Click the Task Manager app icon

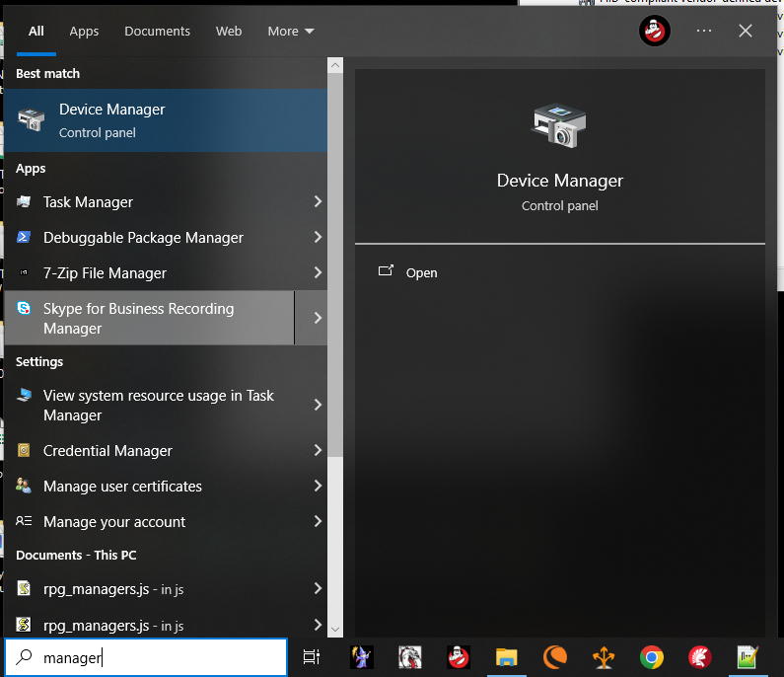(24, 201)
